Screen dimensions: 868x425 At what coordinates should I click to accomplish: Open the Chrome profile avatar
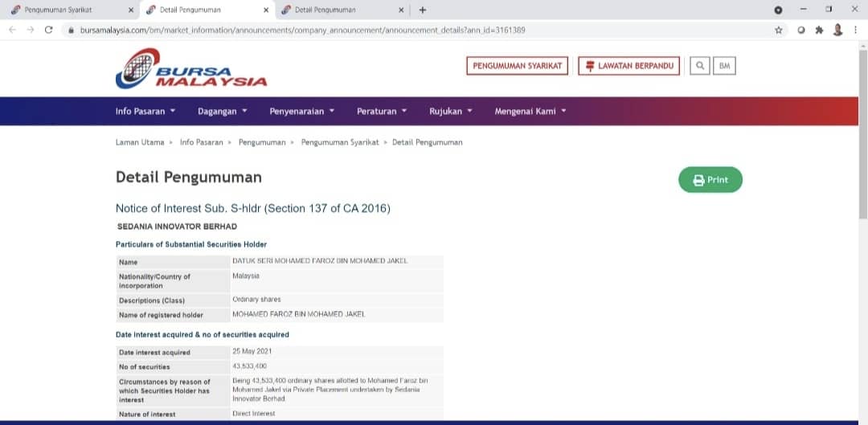pyautogui.click(x=837, y=30)
